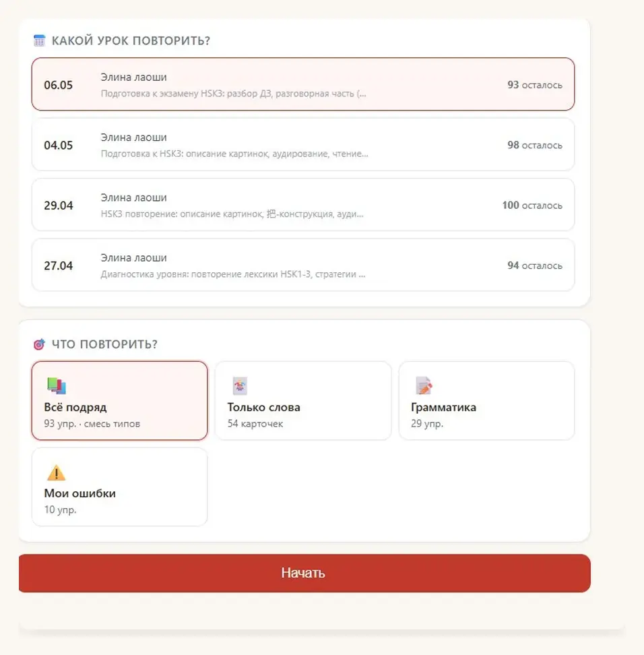The width and height of the screenshot is (644, 655).
Task: Click the pencil document icon for Грамматика
Action: (x=424, y=385)
